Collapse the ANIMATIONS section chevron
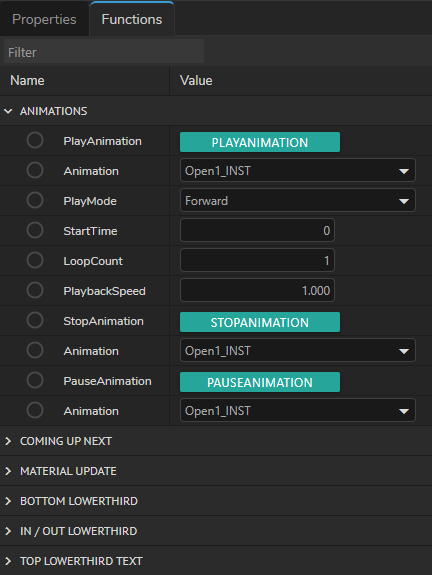The width and height of the screenshot is (432, 575). tap(8, 111)
